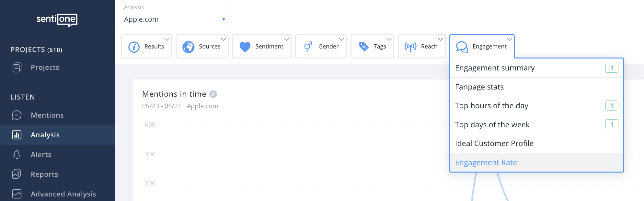Open Projects from the sidebar icon
The image size is (644, 201).
[17, 68]
